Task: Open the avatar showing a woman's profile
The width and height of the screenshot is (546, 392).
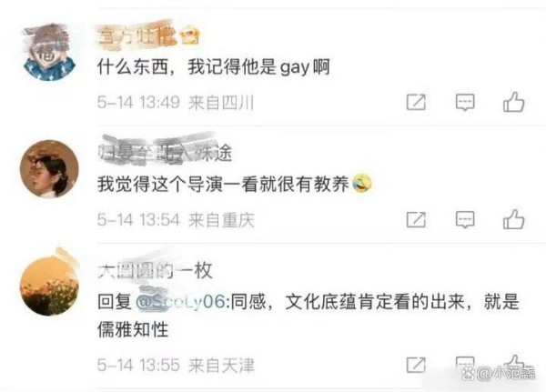Action: coord(49,169)
